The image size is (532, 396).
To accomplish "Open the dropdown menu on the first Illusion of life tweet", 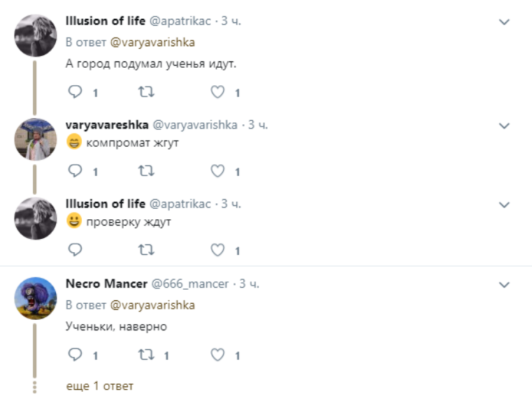I will (504, 22).
